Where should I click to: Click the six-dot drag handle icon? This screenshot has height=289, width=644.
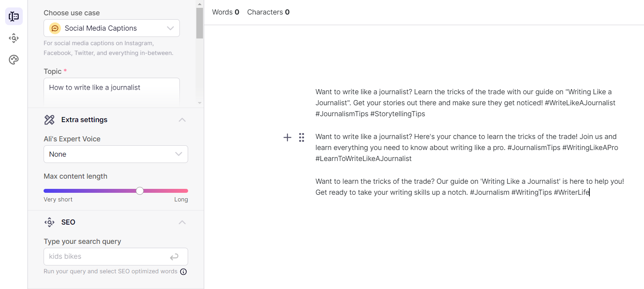click(302, 137)
